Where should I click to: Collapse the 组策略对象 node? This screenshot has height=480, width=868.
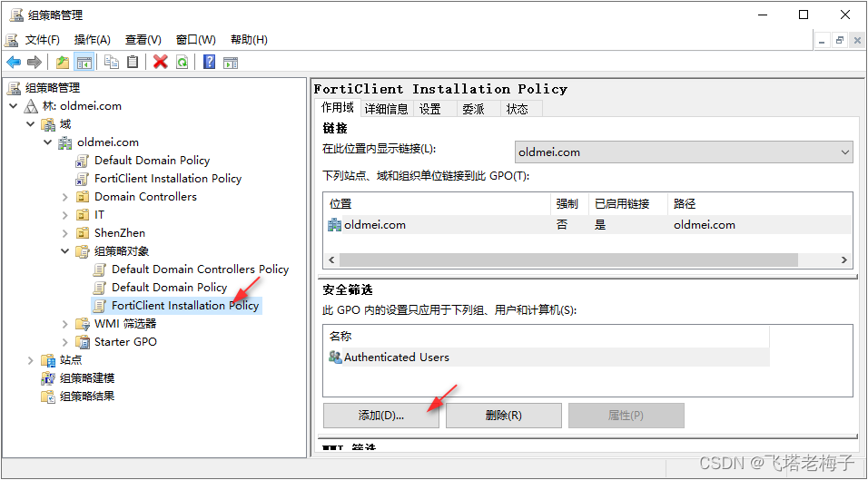tap(64, 251)
